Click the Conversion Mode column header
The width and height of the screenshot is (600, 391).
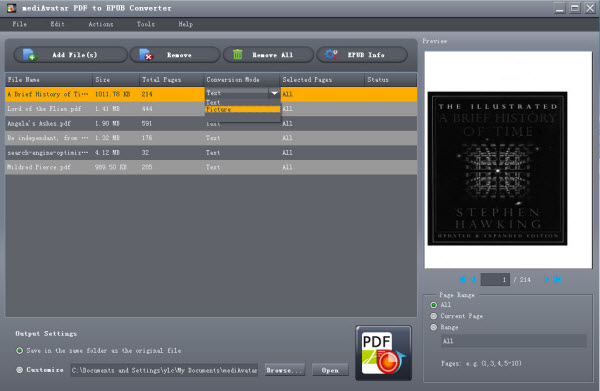[242, 80]
